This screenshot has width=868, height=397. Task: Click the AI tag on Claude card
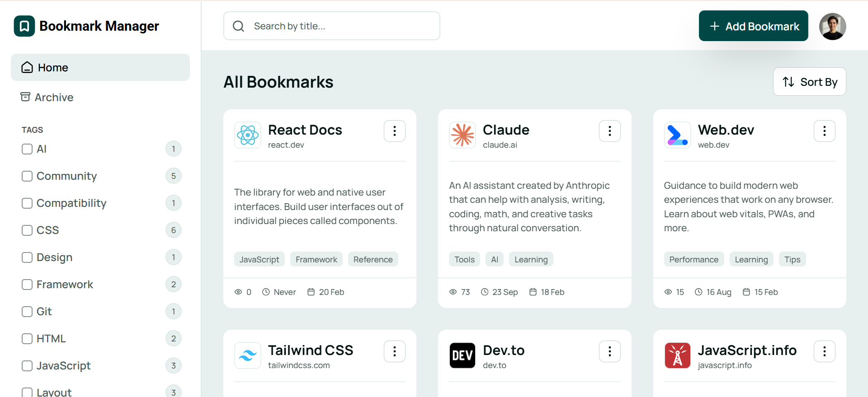pos(495,259)
